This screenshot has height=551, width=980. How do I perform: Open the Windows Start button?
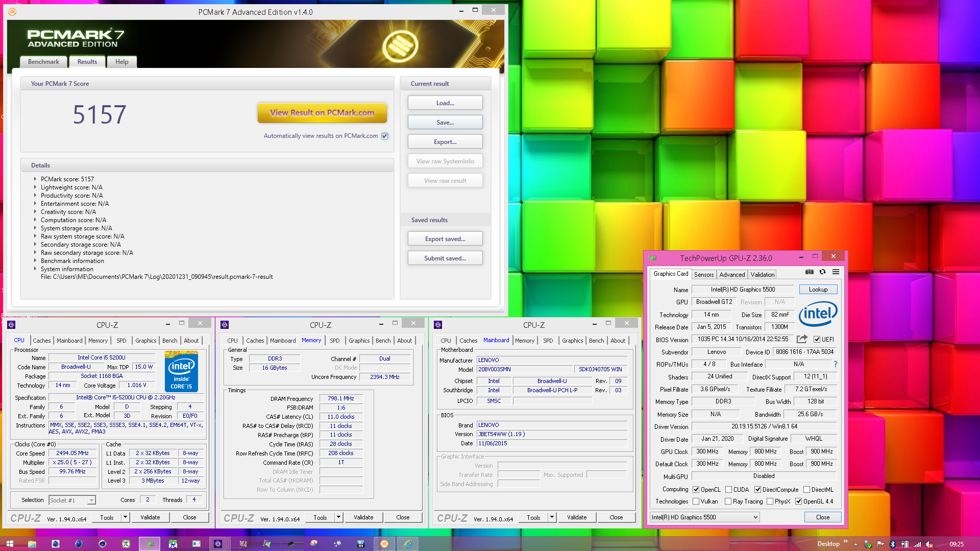pos(10,544)
